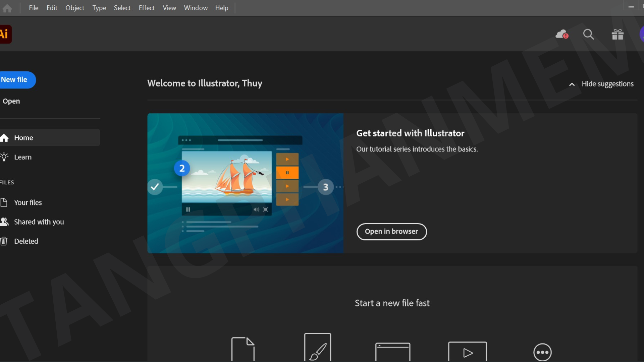Collapse suggestions using the chevron arrow
644x362 pixels.
point(572,84)
